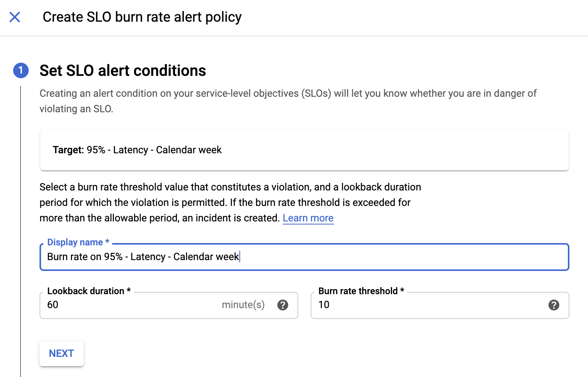
Task: Place cursor after Calendar week in Display name
Action: click(x=240, y=257)
